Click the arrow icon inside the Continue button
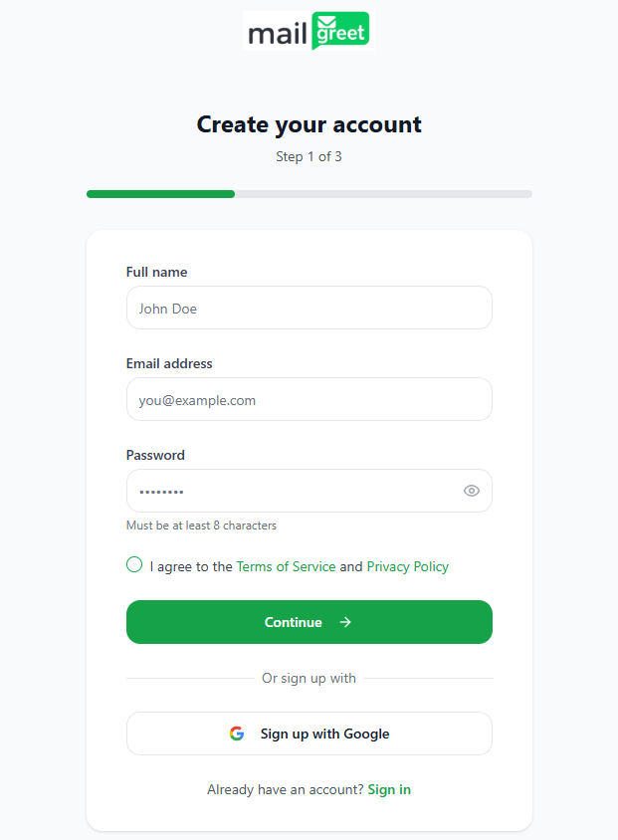The height and width of the screenshot is (840, 618). click(344, 621)
